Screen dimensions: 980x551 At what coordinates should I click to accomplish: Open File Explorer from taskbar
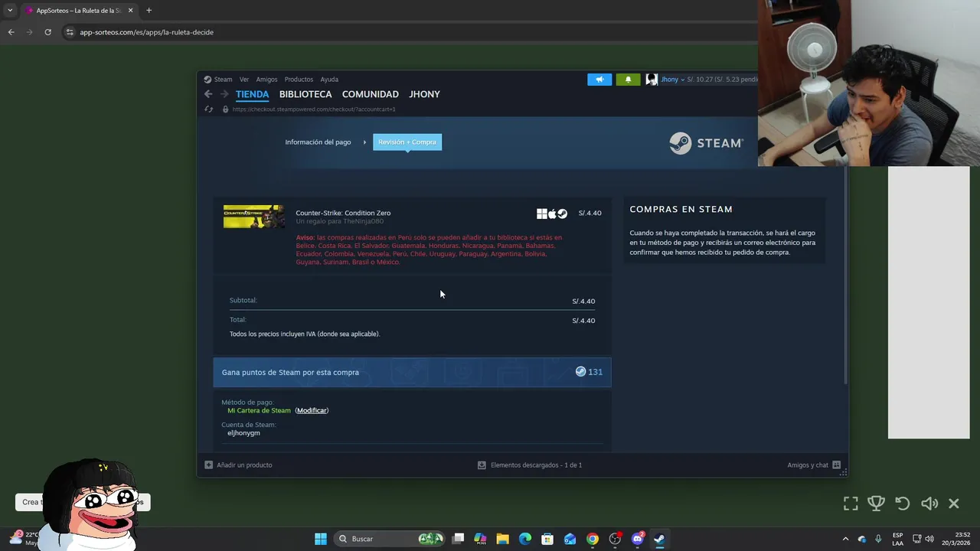pos(502,539)
